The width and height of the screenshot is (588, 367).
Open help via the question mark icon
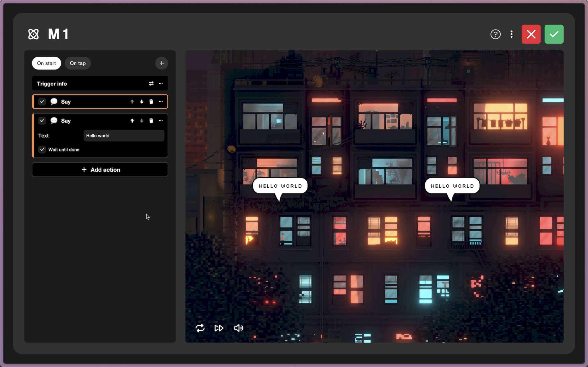[x=495, y=34]
